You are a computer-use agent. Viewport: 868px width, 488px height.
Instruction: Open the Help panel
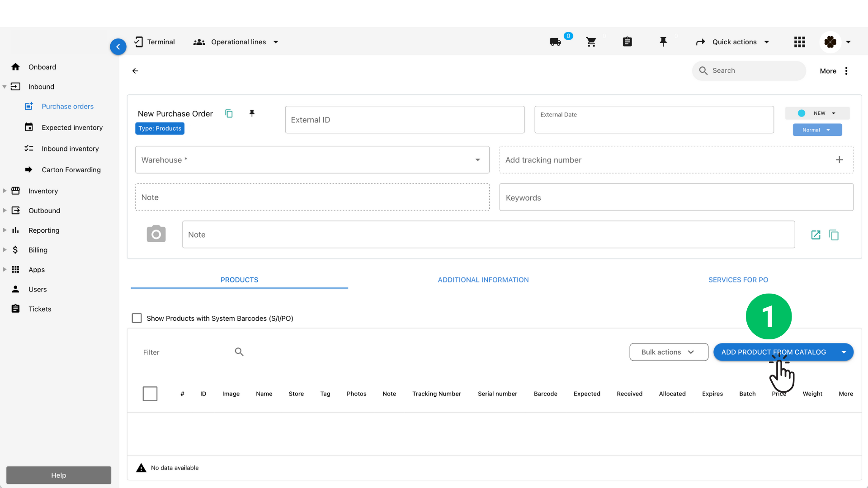pos(58,475)
